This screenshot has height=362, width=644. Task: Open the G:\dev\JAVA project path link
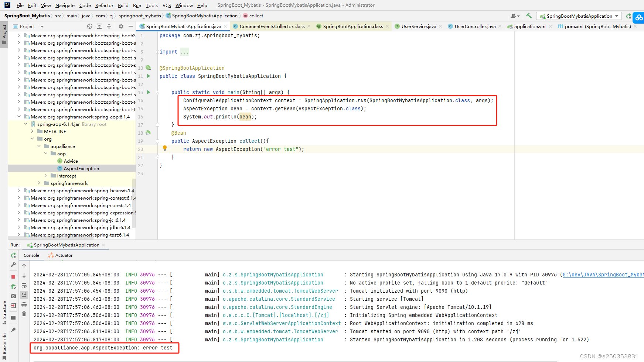pyautogui.click(x=603, y=275)
